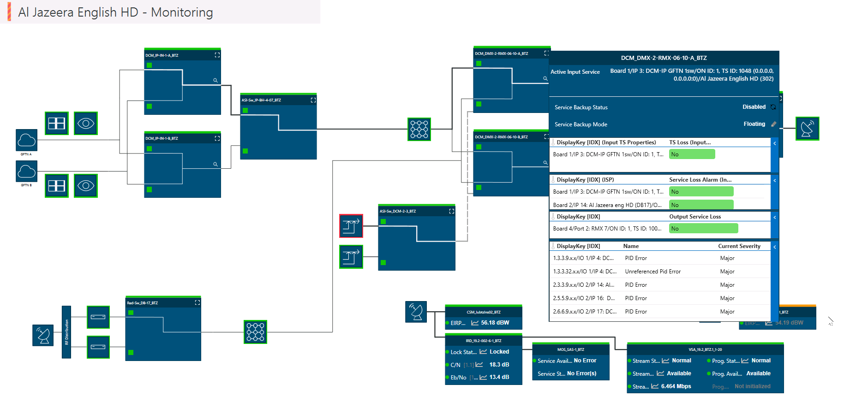
Task: Click magnifier in DCM_IP-IN-1-B_BTZ block
Action: coord(215,164)
